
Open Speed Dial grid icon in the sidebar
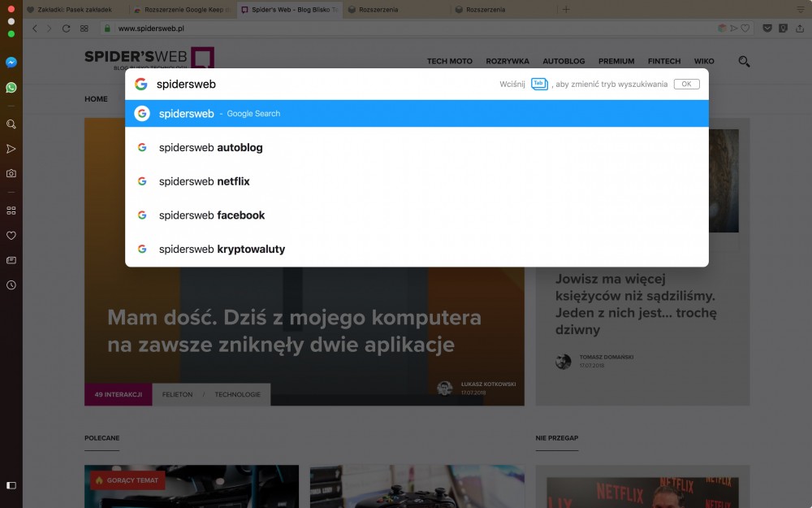(11, 211)
